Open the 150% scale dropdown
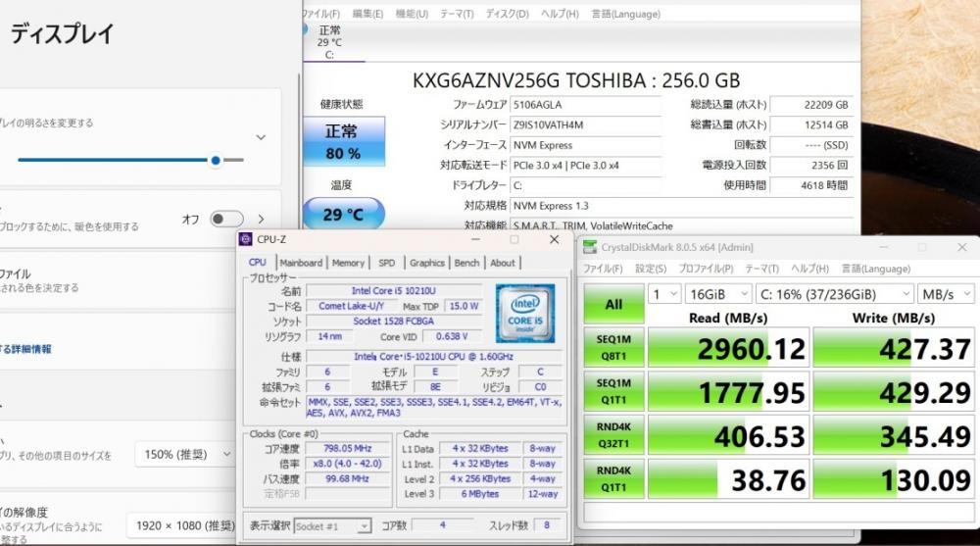The width and height of the screenshot is (980, 546). coord(184,455)
